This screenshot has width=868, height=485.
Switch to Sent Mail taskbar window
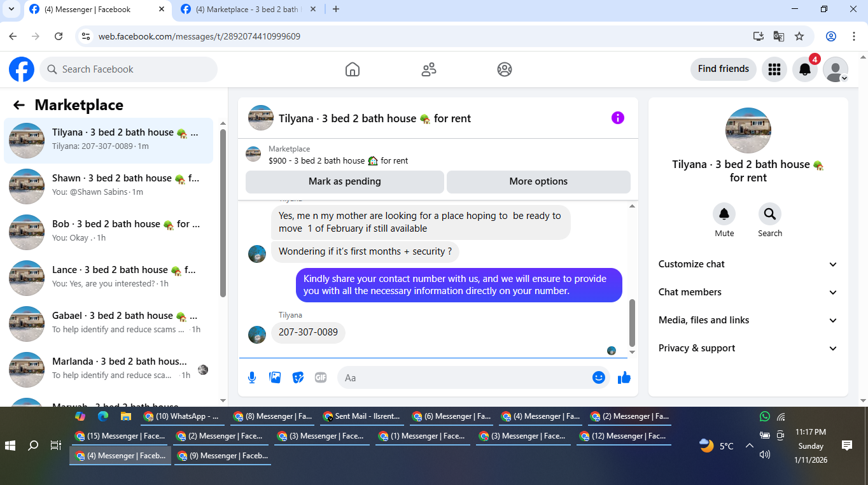[363, 416]
